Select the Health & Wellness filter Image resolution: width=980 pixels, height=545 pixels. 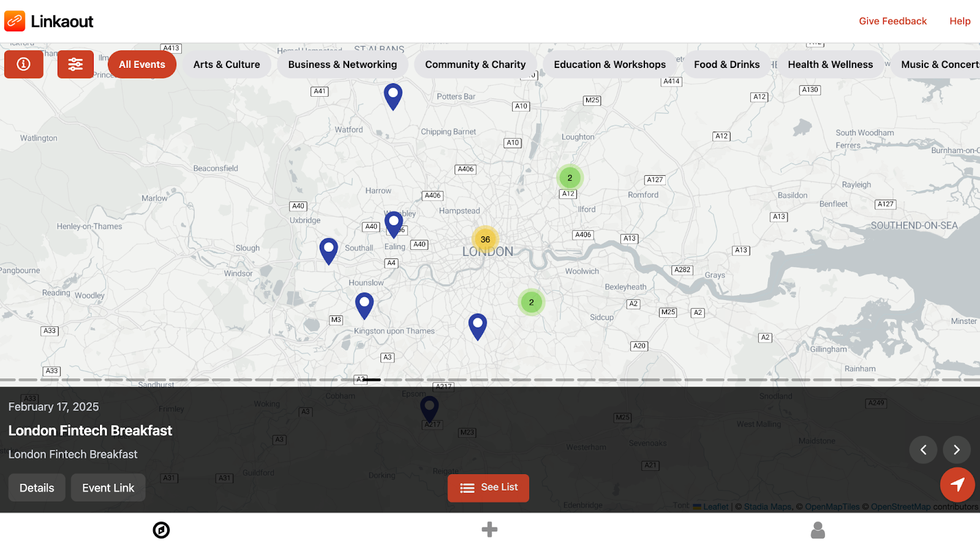[x=830, y=64]
